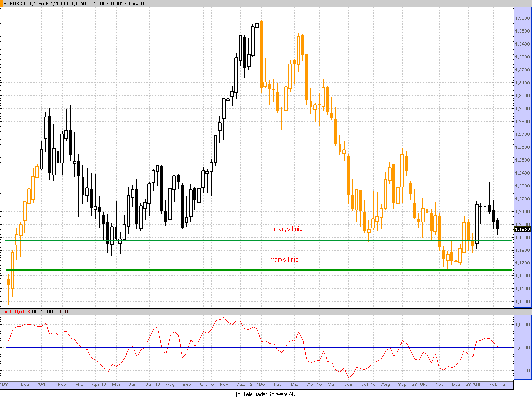The width and height of the screenshot is (532, 397).
Task: Click the 1,1400 price axis label
Action: pos(522,302)
